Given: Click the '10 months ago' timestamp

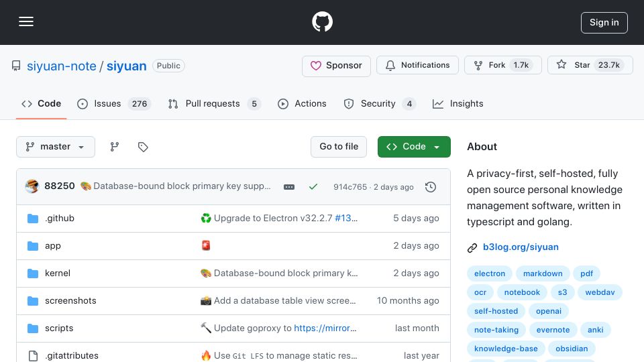Looking at the screenshot, I should (x=408, y=301).
